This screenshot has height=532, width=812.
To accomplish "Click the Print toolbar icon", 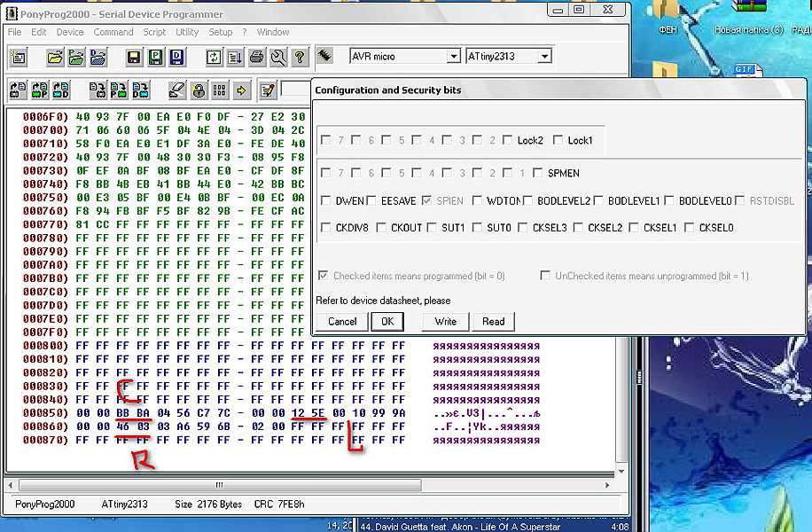I will point(256,57).
